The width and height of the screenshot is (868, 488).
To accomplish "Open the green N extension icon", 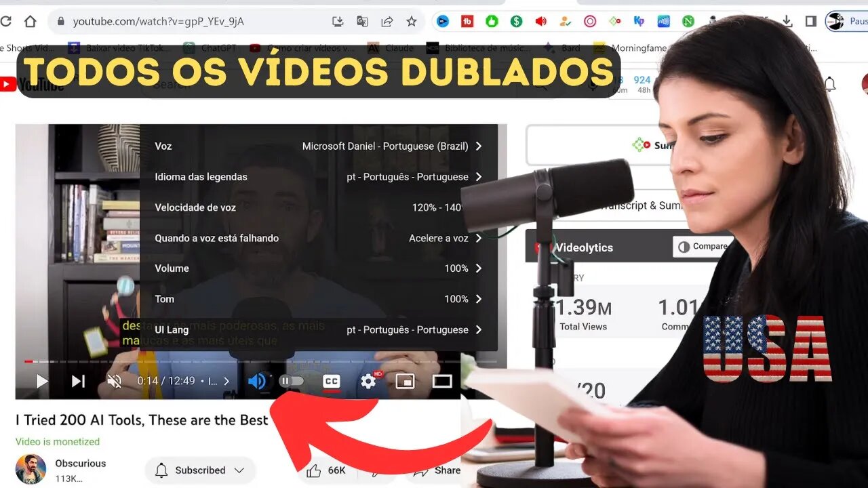I will [x=688, y=22].
